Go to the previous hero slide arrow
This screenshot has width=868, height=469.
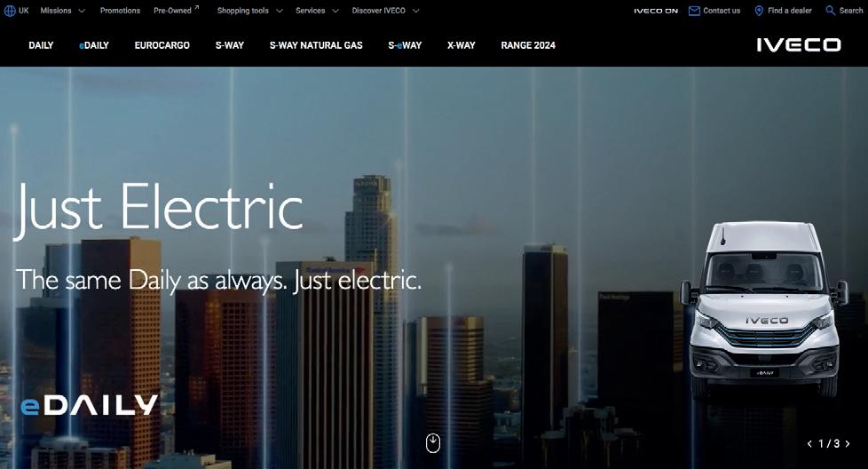pos(810,443)
